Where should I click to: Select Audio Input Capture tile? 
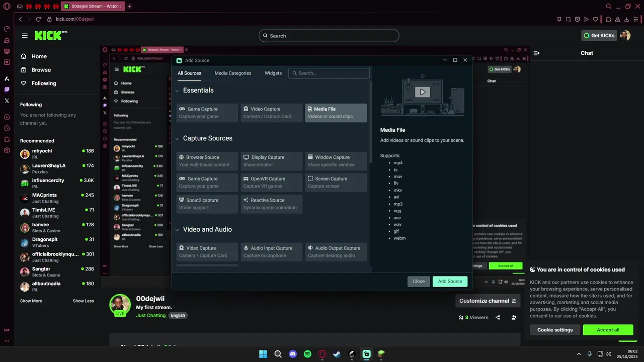point(271,252)
